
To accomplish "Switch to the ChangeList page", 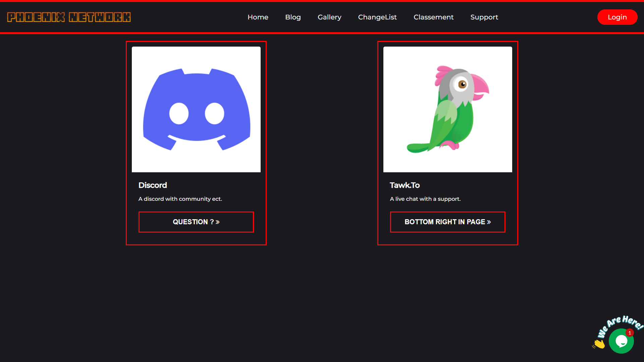I will pyautogui.click(x=377, y=17).
